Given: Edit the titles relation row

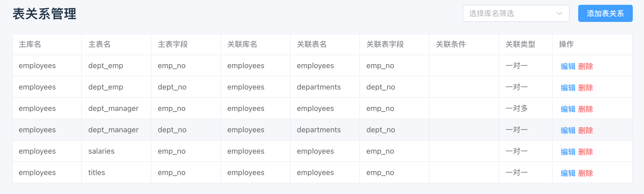Looking at the screenshot, I should (x=568, y=173).
